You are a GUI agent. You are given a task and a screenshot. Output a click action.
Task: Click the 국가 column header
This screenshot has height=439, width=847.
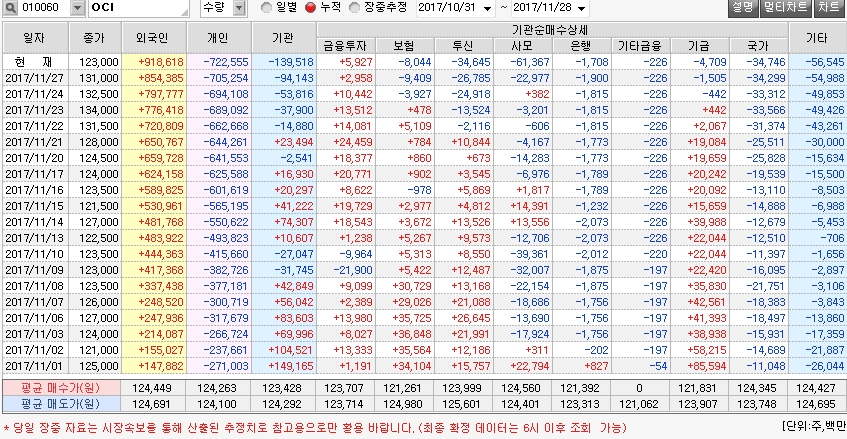point(758,46)
